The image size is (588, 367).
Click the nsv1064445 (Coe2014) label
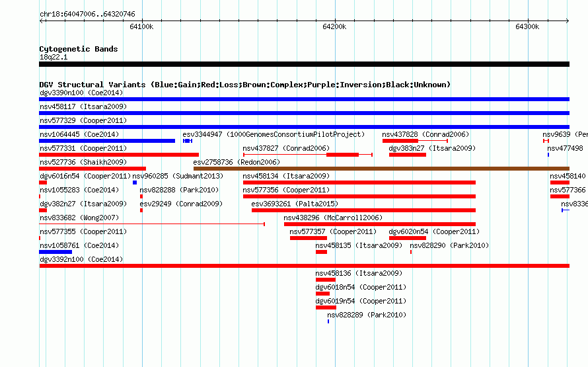[x=79, y=134]
